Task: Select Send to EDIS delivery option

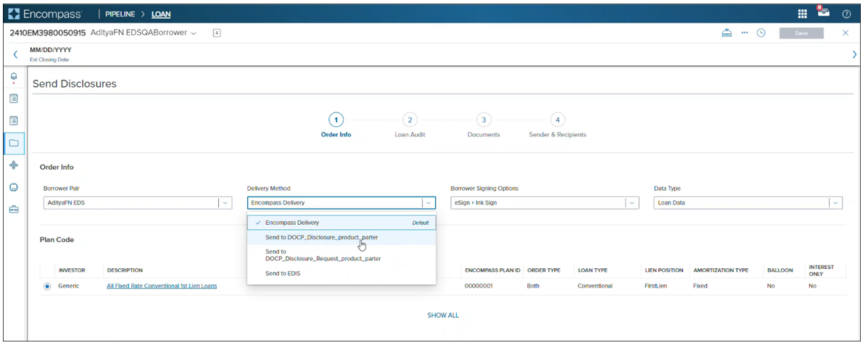Action: pyautogui.click(x=283, y=273)
